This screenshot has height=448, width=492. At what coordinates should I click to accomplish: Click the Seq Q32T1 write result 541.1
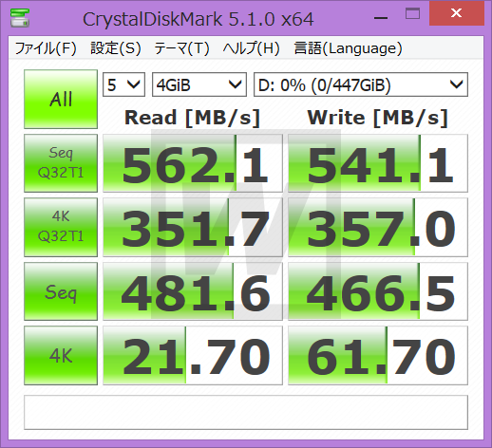378,163
